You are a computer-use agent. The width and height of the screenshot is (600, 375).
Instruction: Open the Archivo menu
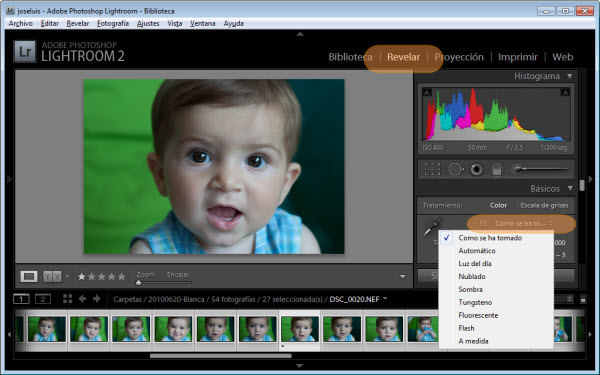tap(21, 23)
